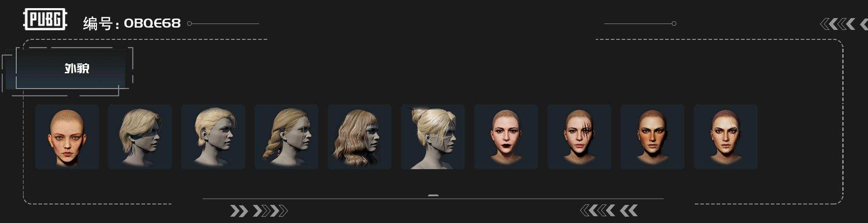The width and height of the screenshot is (868, 223).
Task: Select the face with scar streak makeup
Action: [579, 137]
